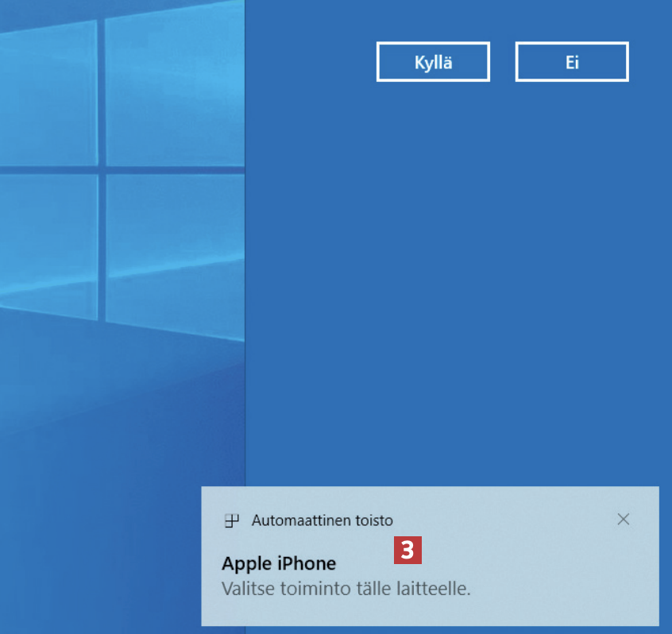Click the center cross of the Windows logo

[102, 169]
